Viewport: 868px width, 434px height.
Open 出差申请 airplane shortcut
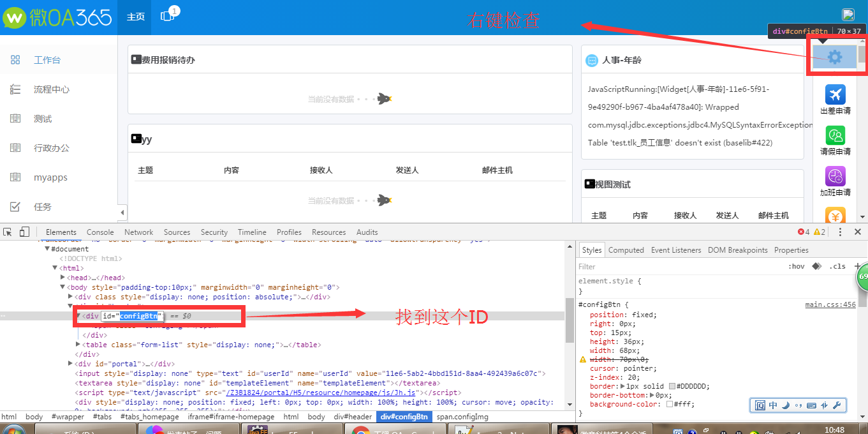835,94
